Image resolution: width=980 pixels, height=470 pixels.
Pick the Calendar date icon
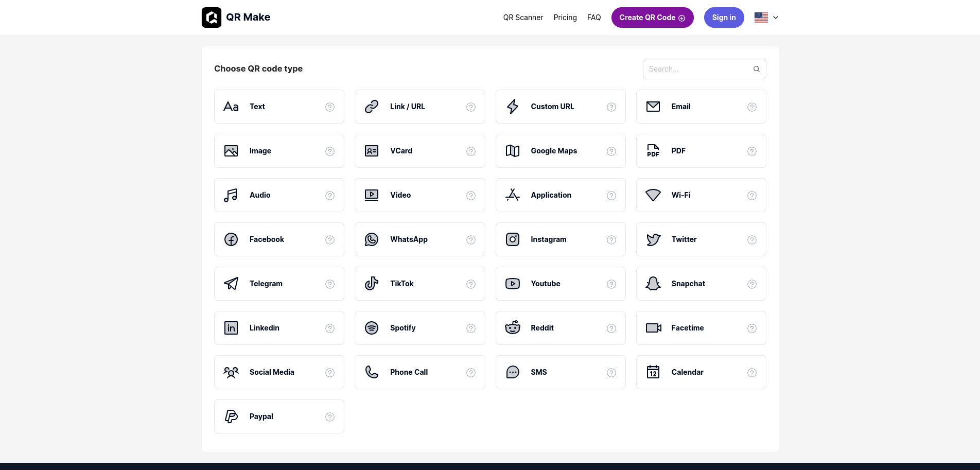click(x=653, y=372)
